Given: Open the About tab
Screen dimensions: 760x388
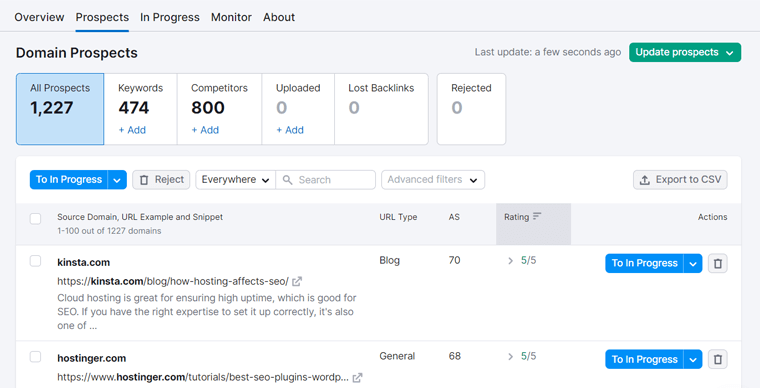Looking at the screenshot, I should (279, 17).
